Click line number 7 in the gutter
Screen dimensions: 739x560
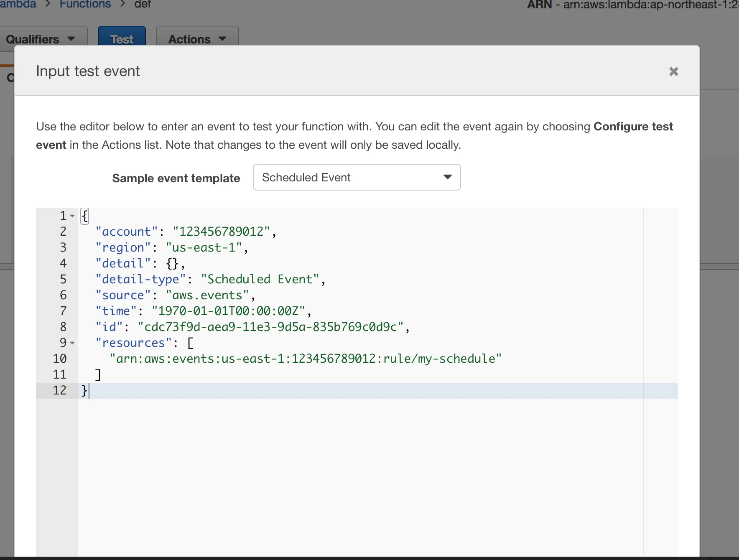[x=63, y=311]
